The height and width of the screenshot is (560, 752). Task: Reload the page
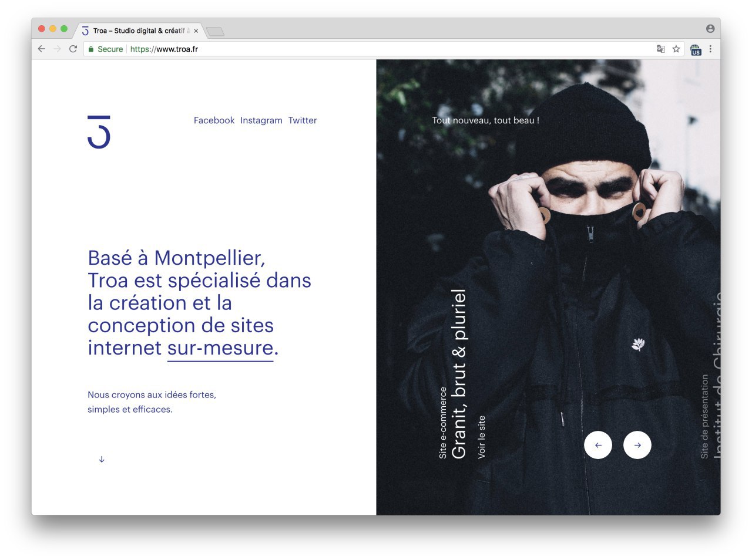[73, 49]
